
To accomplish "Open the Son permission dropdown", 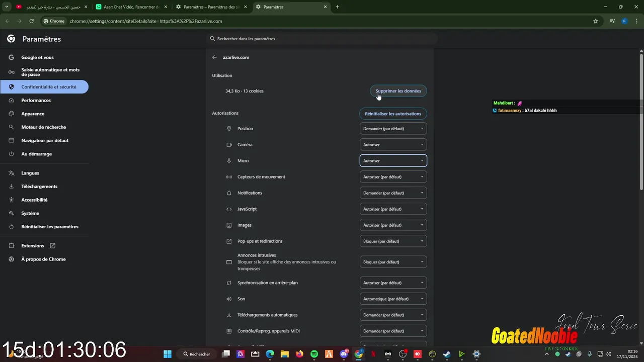I will (393, 299).
